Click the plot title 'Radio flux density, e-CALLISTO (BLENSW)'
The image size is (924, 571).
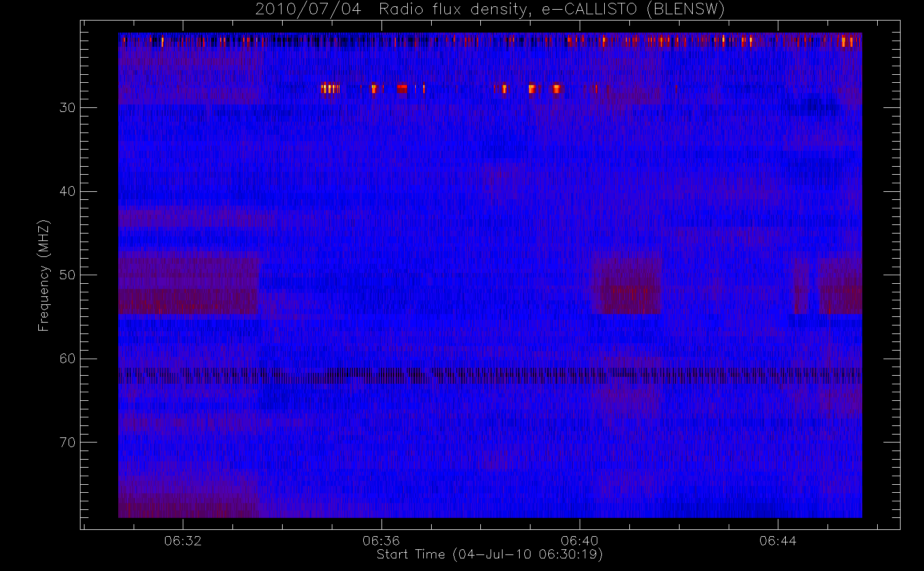click(552, 10)
